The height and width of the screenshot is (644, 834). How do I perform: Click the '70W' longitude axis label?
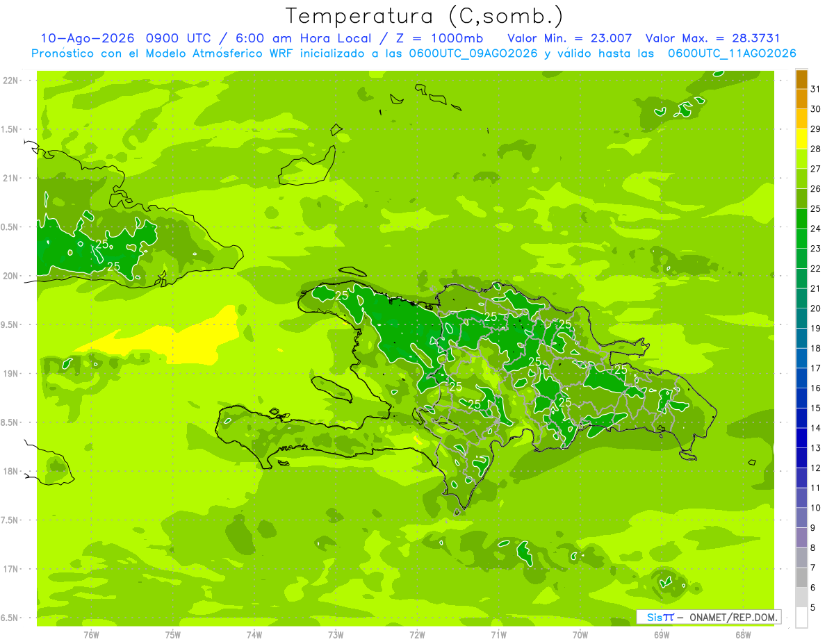tap(580, 635)
